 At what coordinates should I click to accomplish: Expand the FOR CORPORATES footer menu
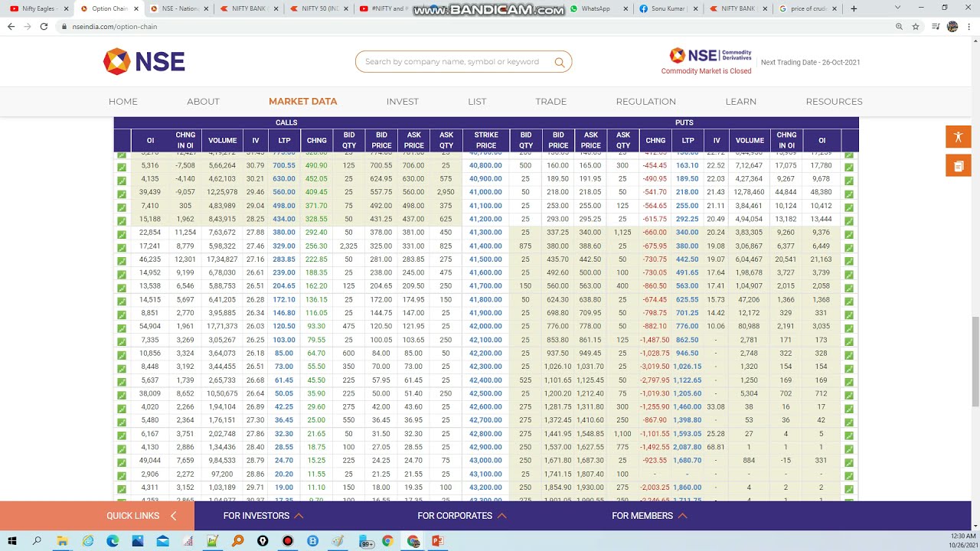[462, 516]
